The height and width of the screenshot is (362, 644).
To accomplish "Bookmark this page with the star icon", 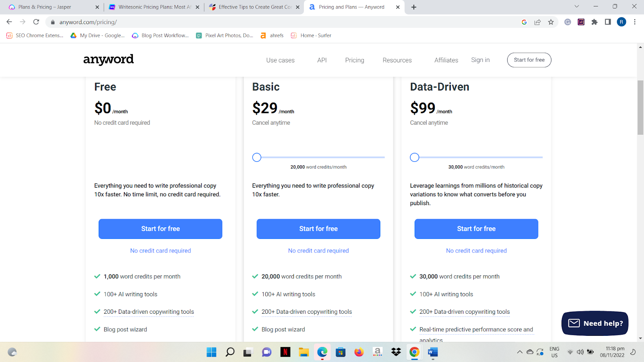I will click(x=551, y=22).
